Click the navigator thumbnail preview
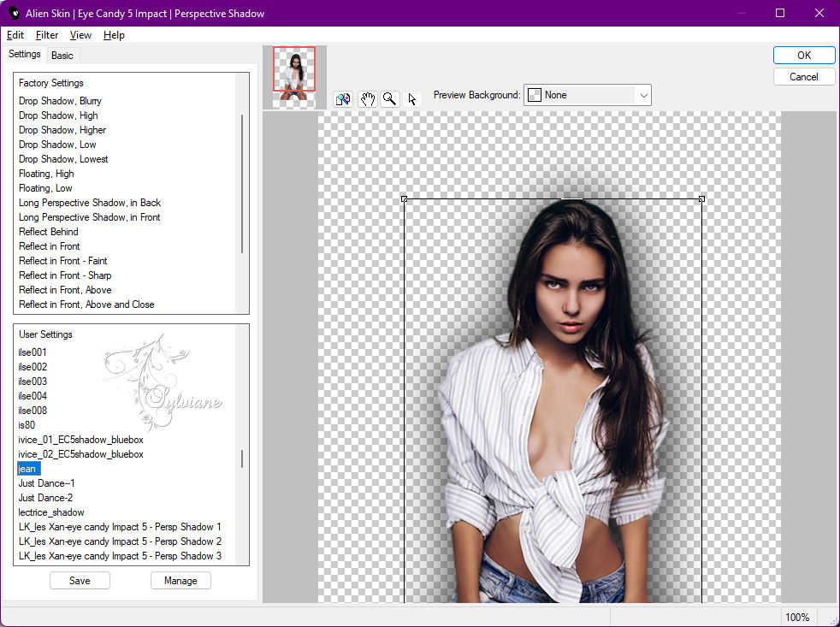The width and height of the screenshot is (840, 627). (x=294, y=77)
